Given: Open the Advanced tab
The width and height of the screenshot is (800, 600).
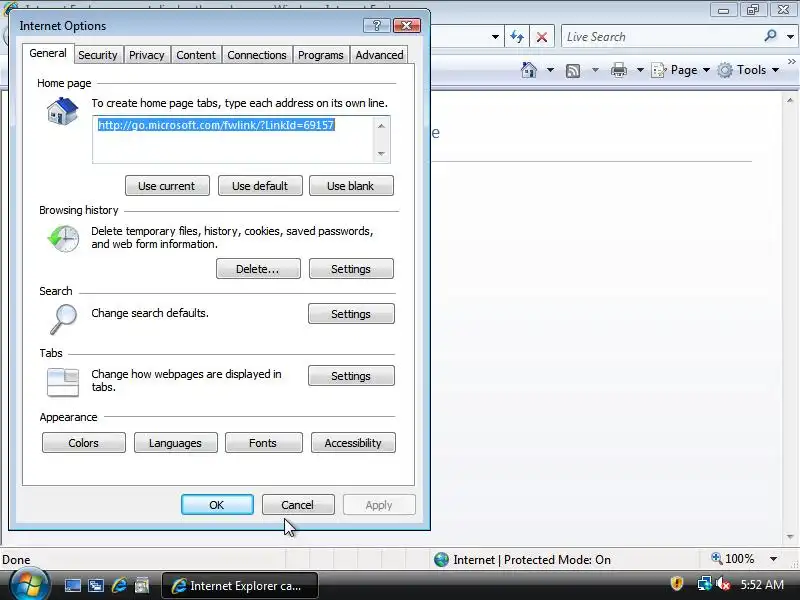Looking at the screenshot, I should tap(379, 55).
